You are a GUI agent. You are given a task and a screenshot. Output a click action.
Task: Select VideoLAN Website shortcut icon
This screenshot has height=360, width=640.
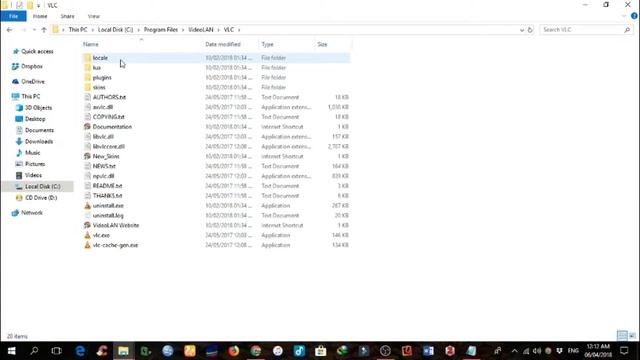(x=87, y=225)
